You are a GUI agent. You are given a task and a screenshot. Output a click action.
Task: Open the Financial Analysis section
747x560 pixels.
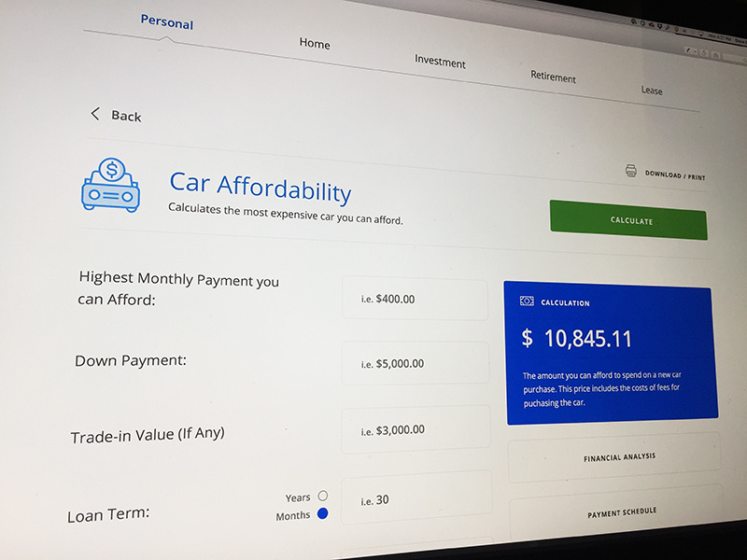[x=614, y=456]
